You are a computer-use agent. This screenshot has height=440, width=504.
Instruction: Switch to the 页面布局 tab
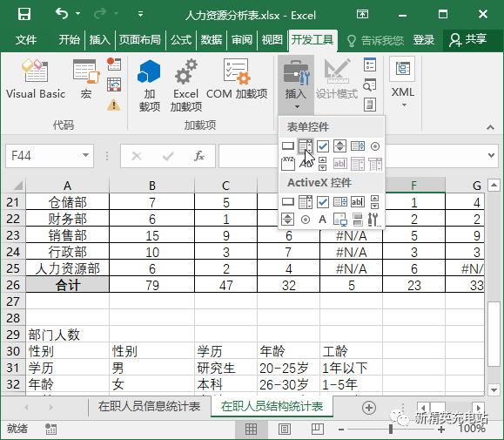140,40
